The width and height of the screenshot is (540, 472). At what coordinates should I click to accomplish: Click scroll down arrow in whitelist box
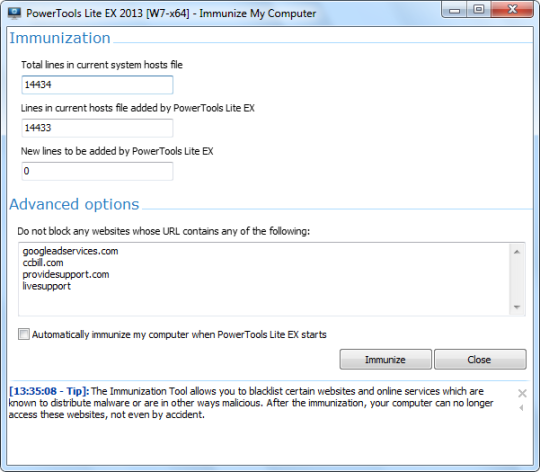click(517, 307)
